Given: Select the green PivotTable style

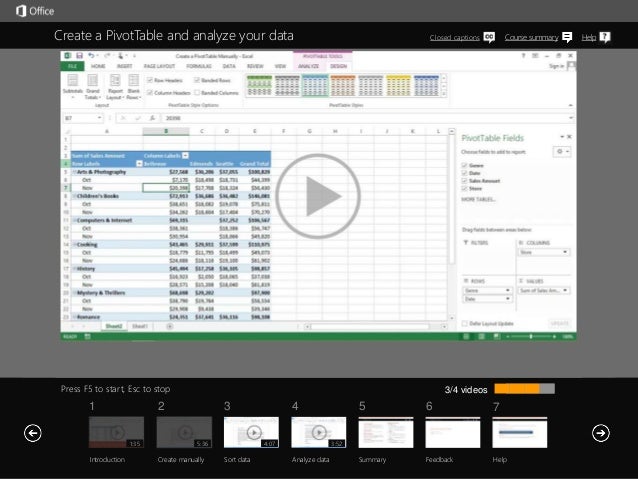Looking at the screenshot, I should point(260,86).
